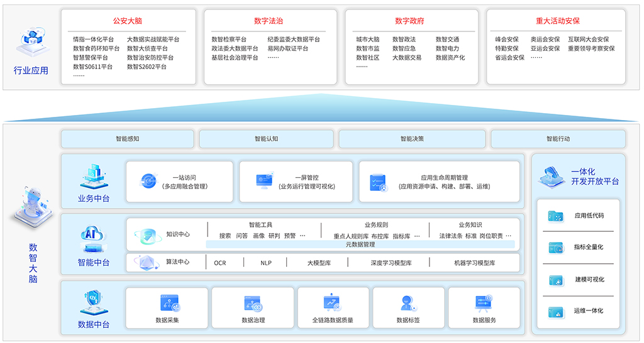Open the 公安大脑 heading
Viewport: 644px width, 343px height.
point(128,21)
